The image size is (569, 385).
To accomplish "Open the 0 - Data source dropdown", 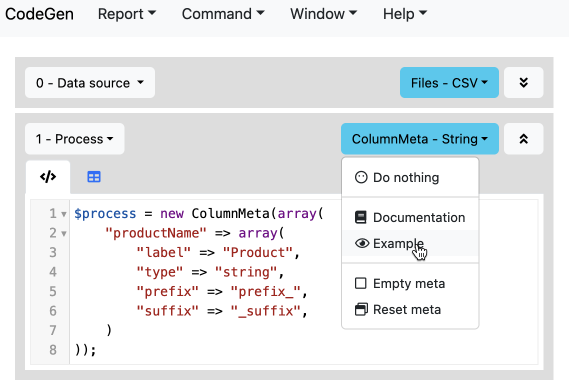I will [90, 83].
